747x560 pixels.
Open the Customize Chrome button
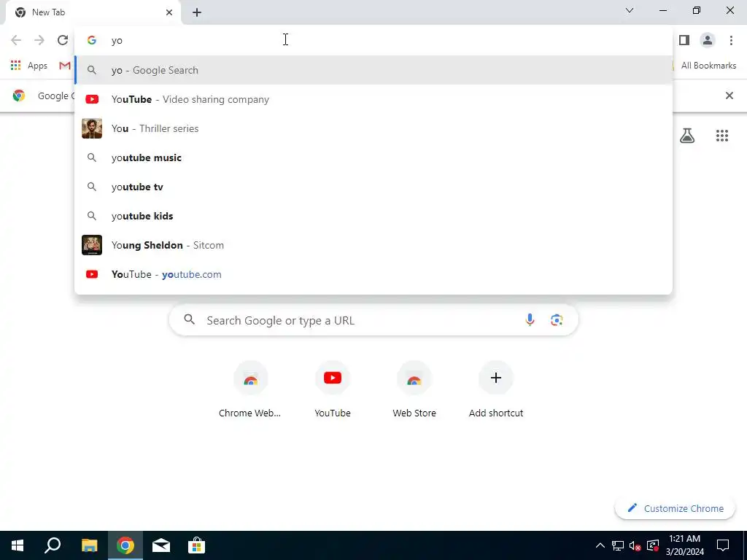click(x=675, y=508)
